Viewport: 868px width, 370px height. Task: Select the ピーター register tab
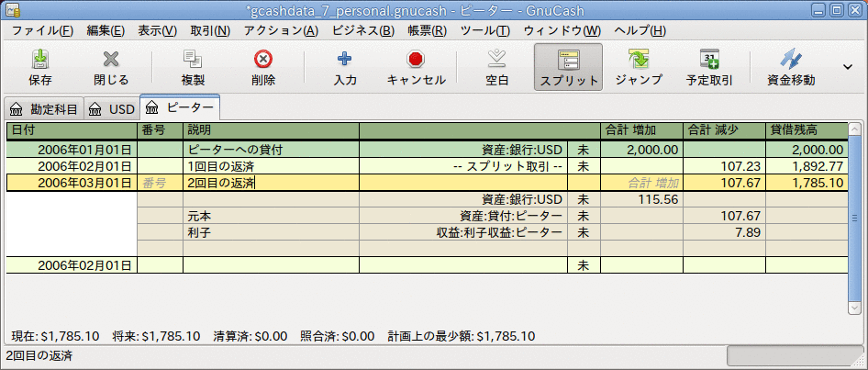coord(180,108)
